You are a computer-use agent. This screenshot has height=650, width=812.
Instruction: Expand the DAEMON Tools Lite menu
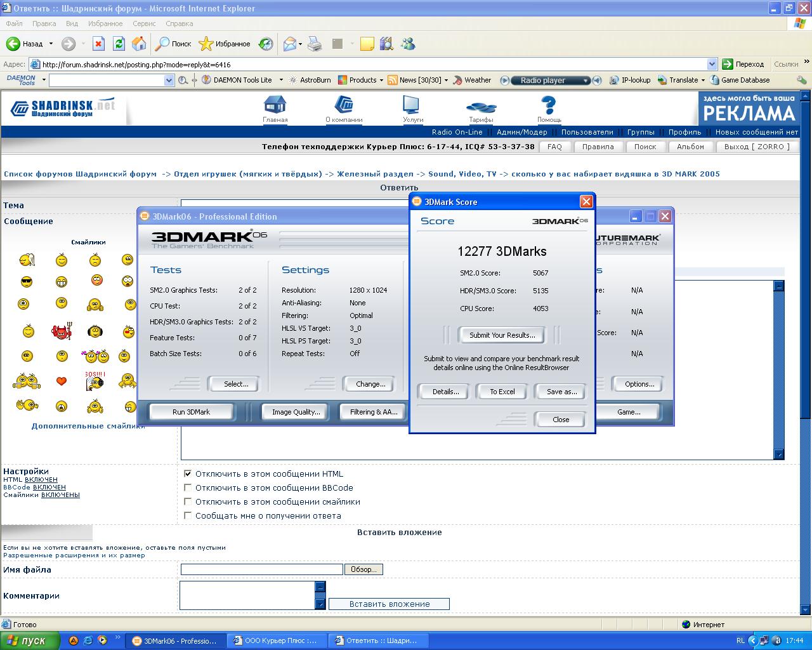[281, 80]
